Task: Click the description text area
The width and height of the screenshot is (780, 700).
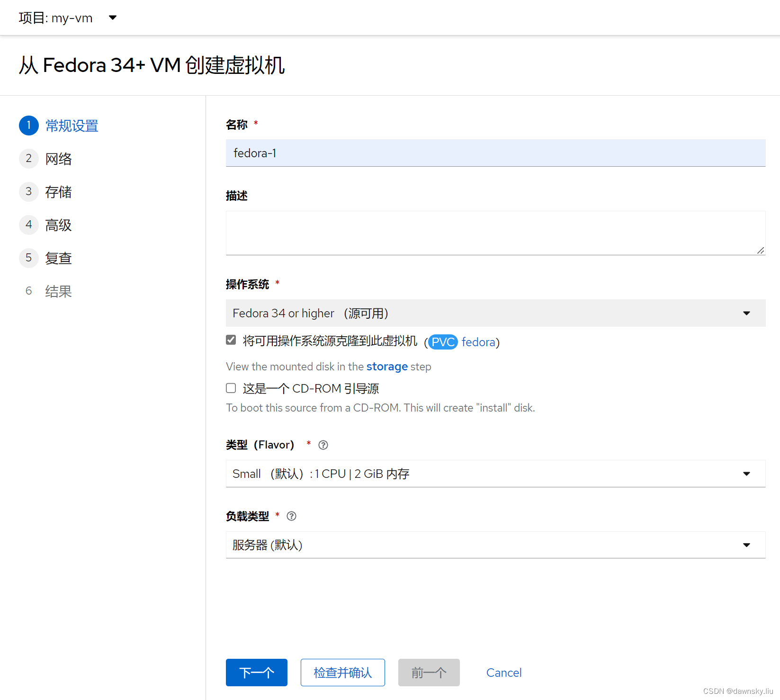Action: pos(495,233)
